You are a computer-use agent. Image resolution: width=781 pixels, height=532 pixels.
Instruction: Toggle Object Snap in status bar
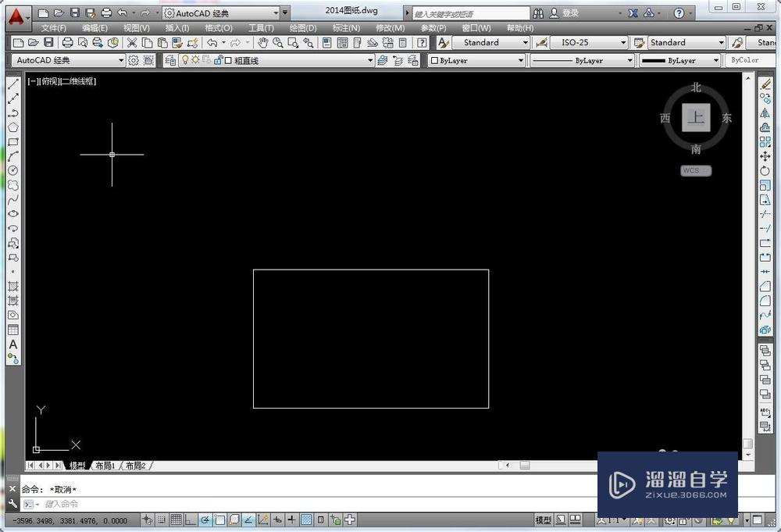click(219, 520)
